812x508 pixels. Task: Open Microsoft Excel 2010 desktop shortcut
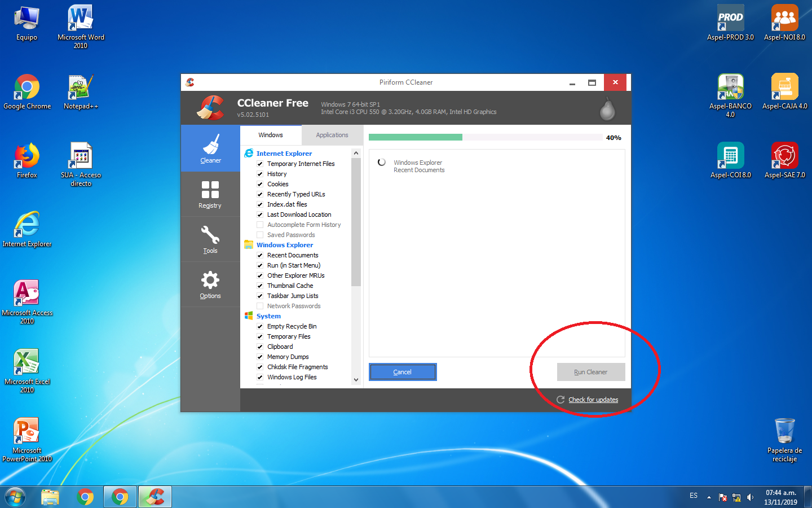[x=27, y=371]
